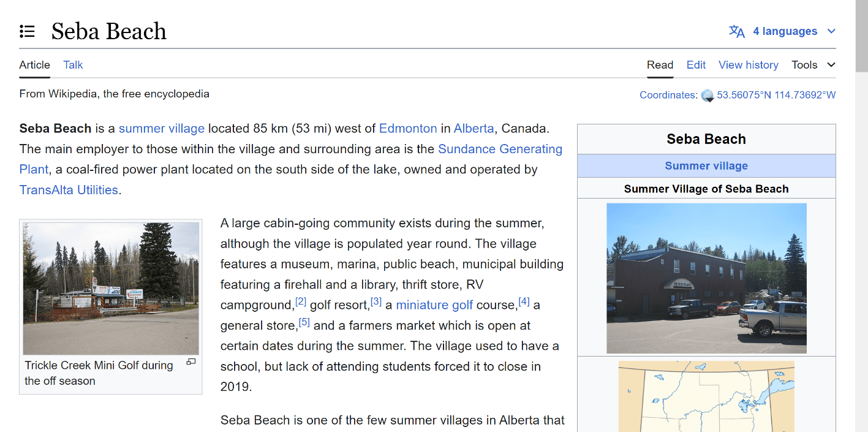Screen dimensions: 868x432
Task: Open the Edmonton article link
Action: point(408,129)
